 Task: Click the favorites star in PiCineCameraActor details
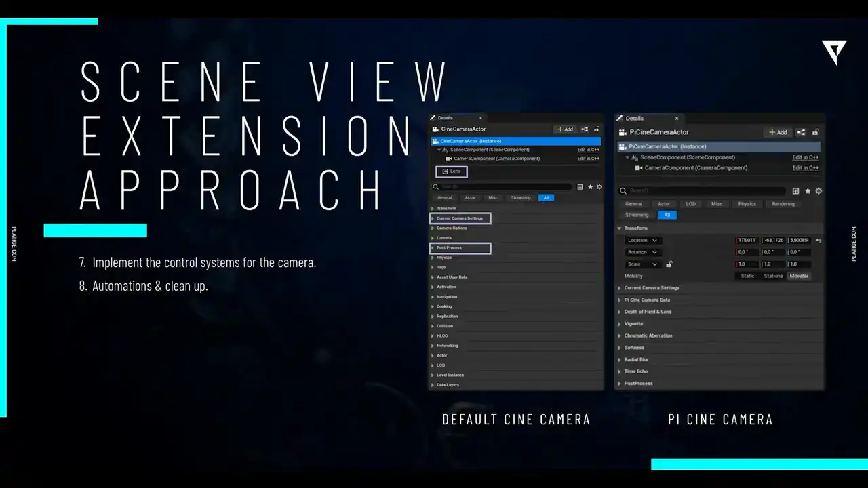[807, 191]
